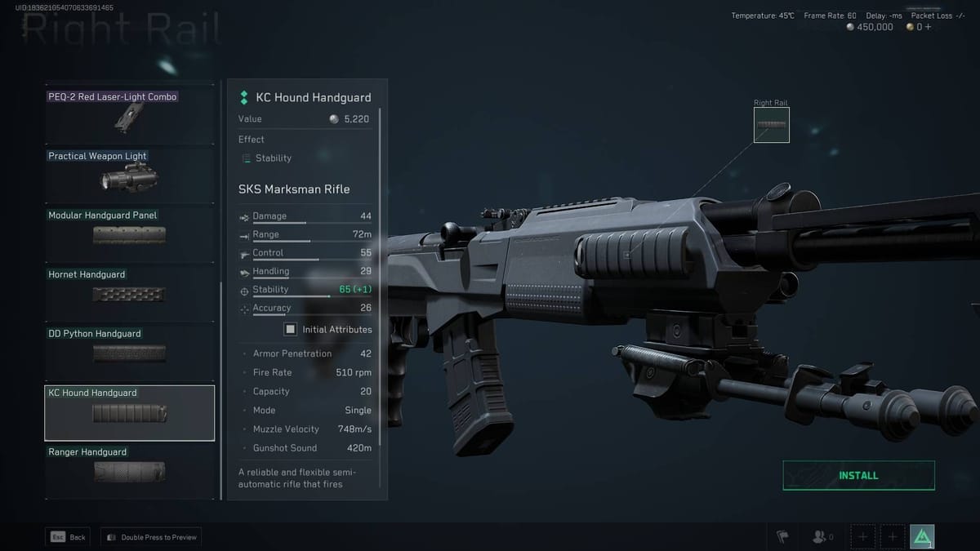980x551 pixels.
Task: Select the Right Rail attachment thumbnail
Action: point(771,125)
